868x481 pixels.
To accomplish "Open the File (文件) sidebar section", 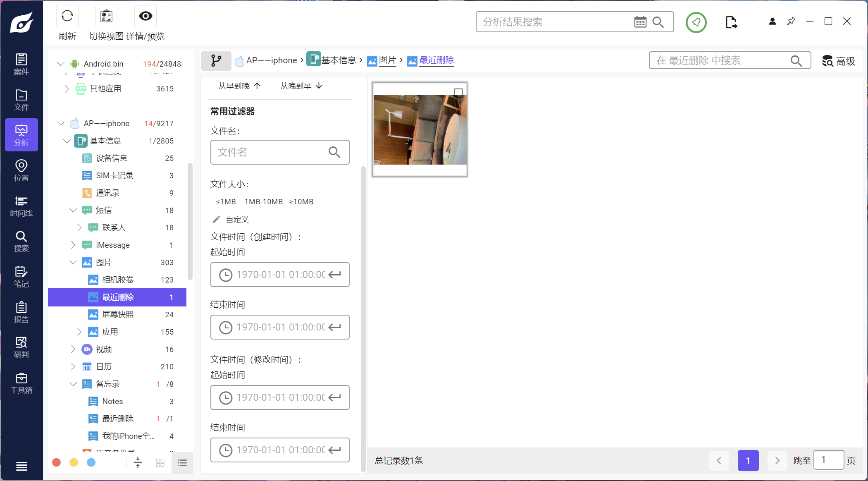I will pos(21,100).
